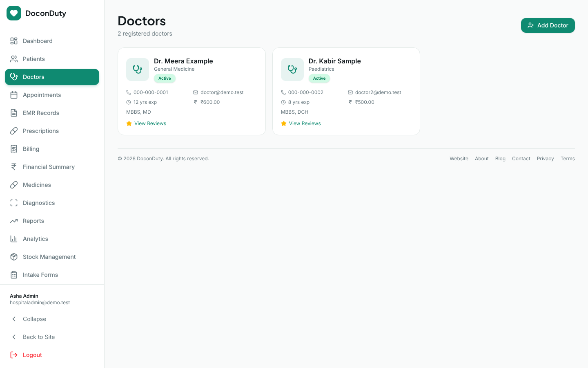Open the Contact footer link
Image resolution: width=588 pixels, height=368 pixels.
coord(521,159)
